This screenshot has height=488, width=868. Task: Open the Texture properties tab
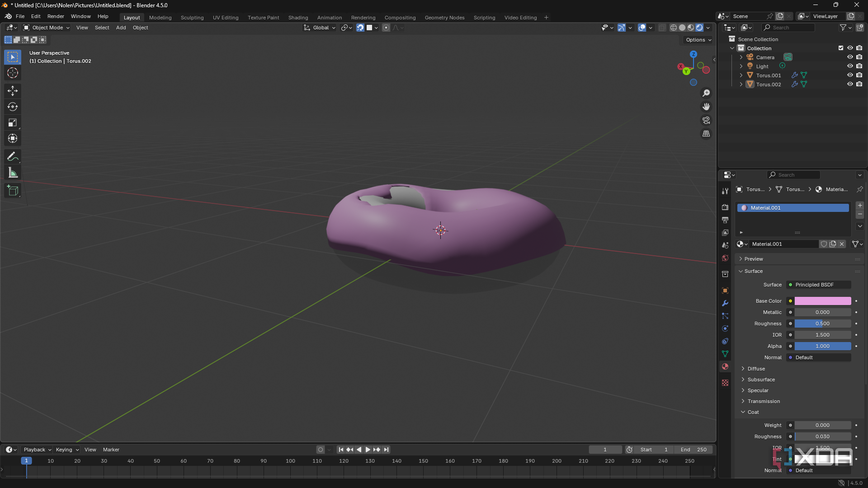(725, 383)
